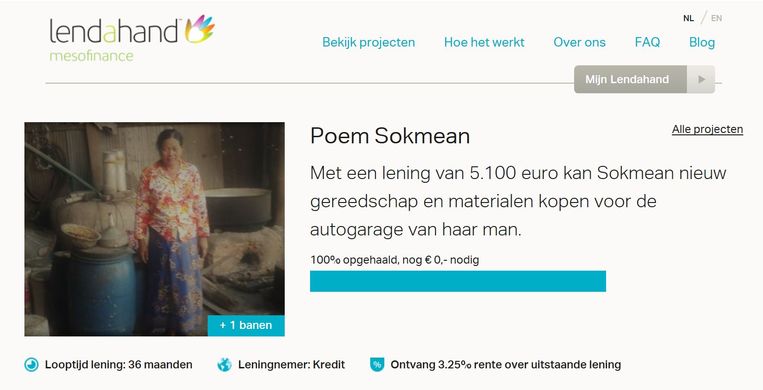Image resolution: width=763 pixels, height=390 pixels.
Task: Open the Over ons menu item
Action: [x=579, y=42]
